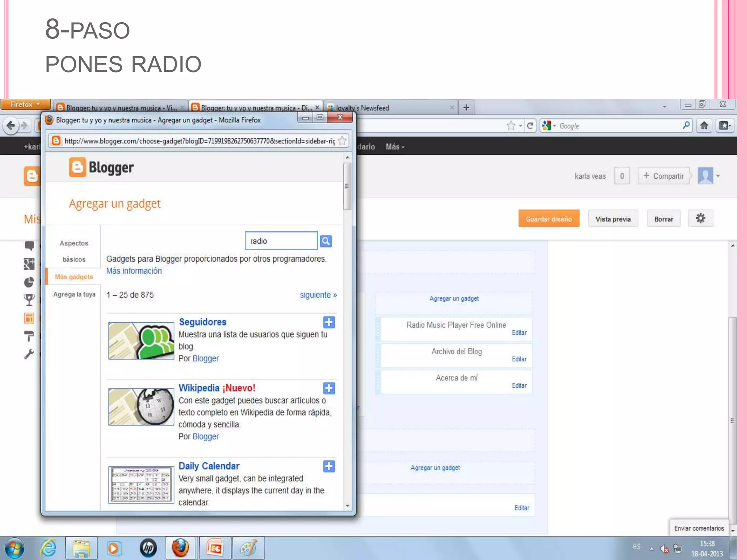Click upper Agregar un gadget link in layout
Image resolution: width=747 pixels, height=560 pixels.
[454, 299]
